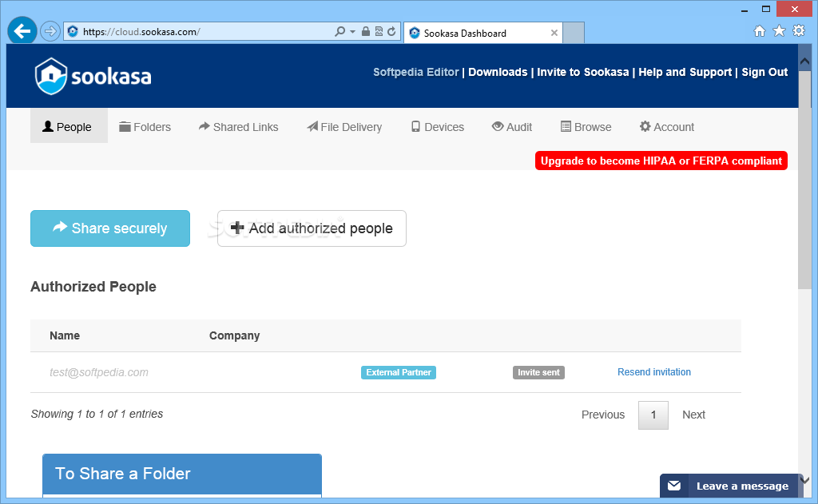
Task: Click the browser Home icon
Action: [760, 31]
